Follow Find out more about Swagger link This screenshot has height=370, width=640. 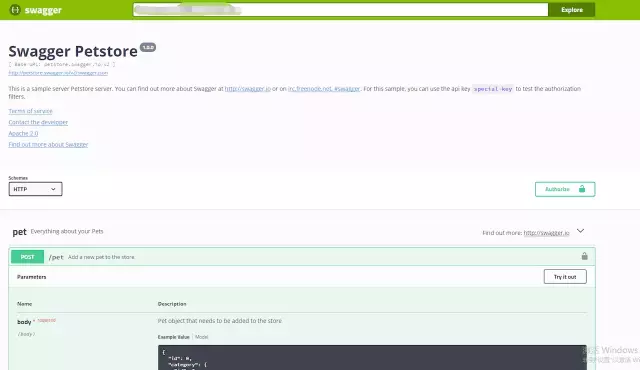(x=48, y=144)
